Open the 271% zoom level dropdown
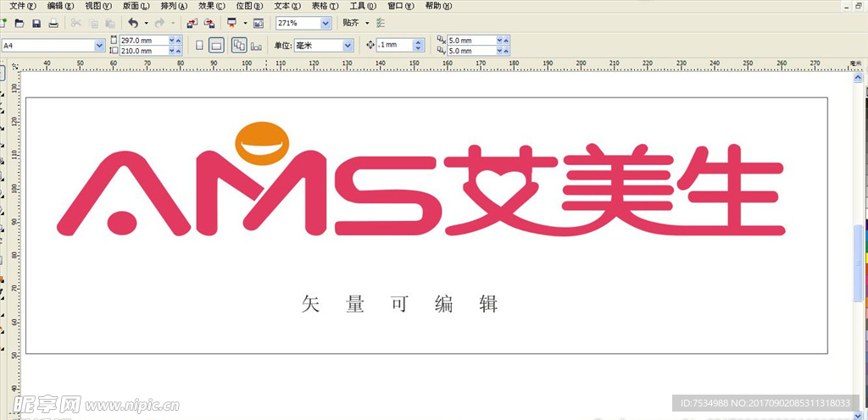Viewport: 868px width, 420px height. tap(326, 23)
